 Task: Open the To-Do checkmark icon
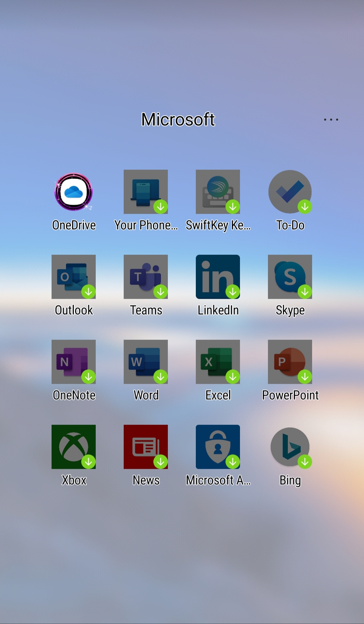point(290,192)
